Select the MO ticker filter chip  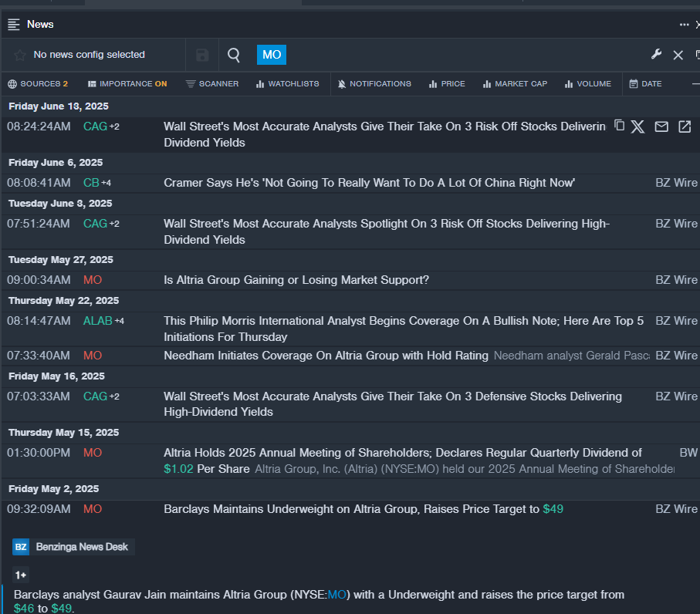(272, 55)
